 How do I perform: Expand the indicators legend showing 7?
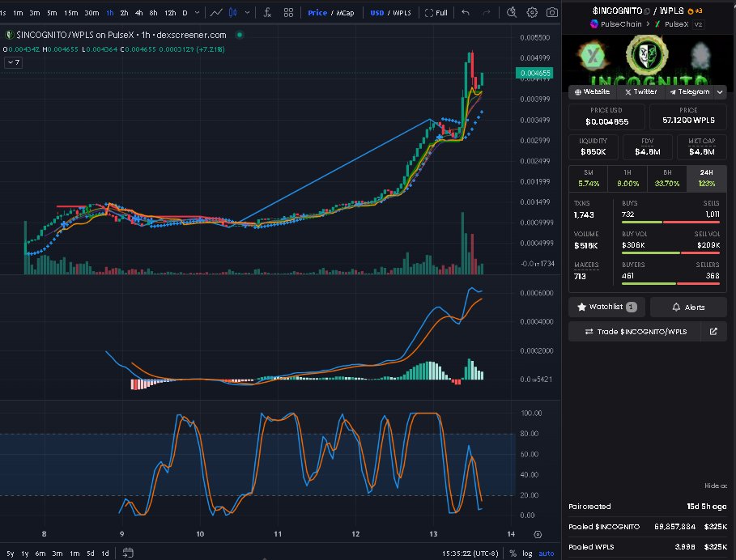[x=13, y=62]
